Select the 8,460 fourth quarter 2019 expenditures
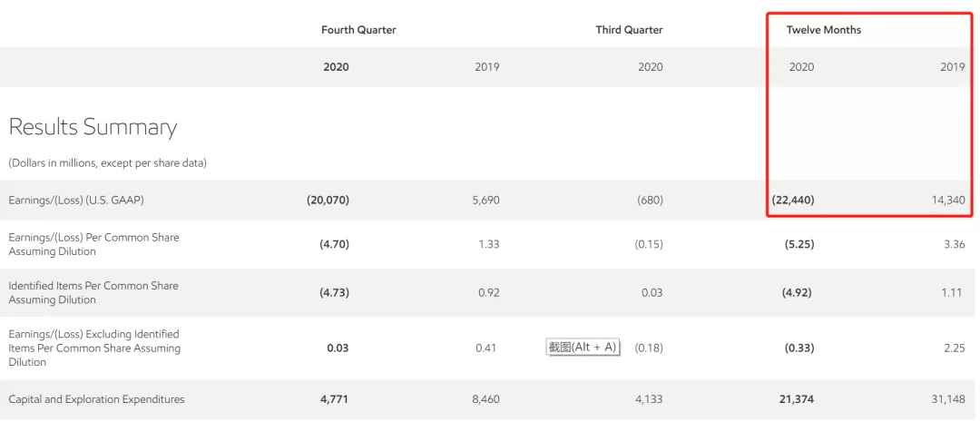 point(485,399)
